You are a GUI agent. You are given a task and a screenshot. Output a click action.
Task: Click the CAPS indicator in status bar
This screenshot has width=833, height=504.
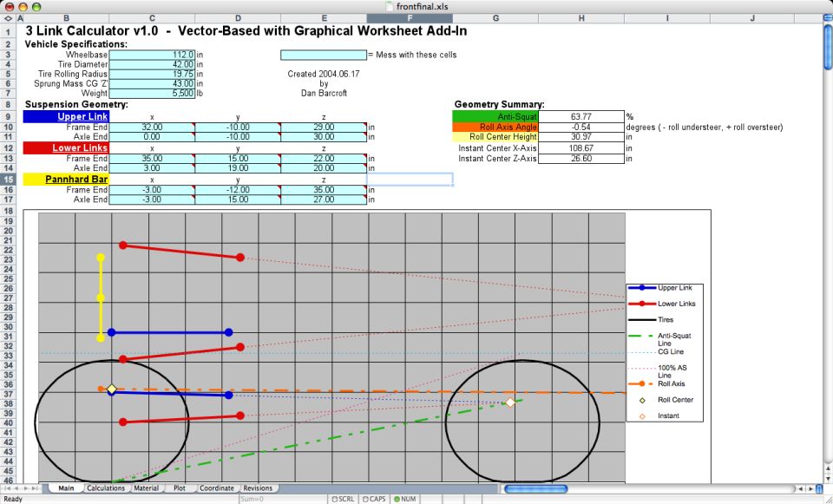click(373, 499)
